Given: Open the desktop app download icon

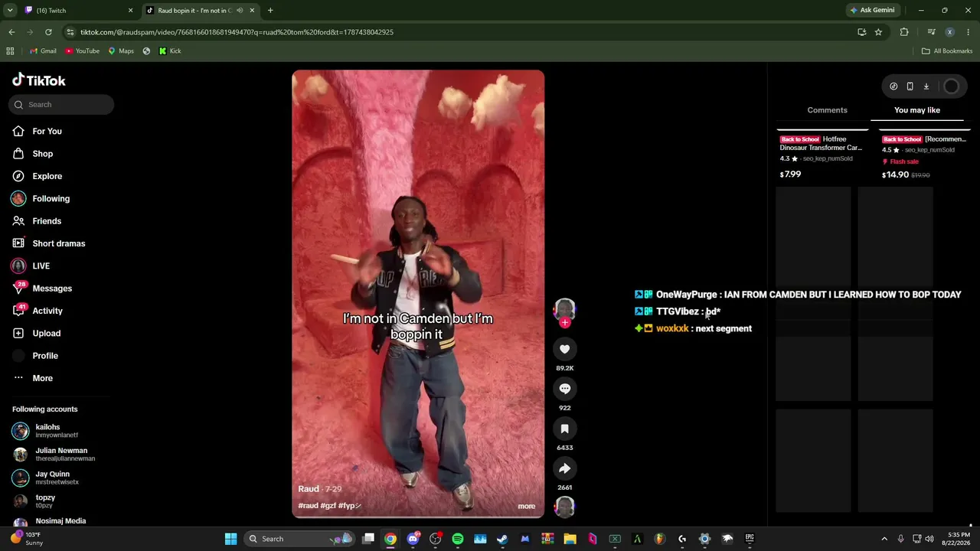Looking at the screenshot, I should click(926, 86).
